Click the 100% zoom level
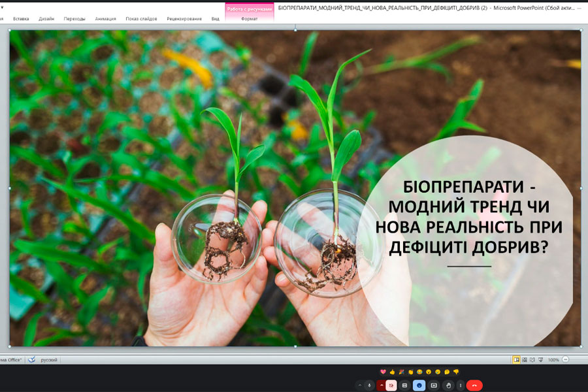588x392 pixels. (x=553, y=360)
